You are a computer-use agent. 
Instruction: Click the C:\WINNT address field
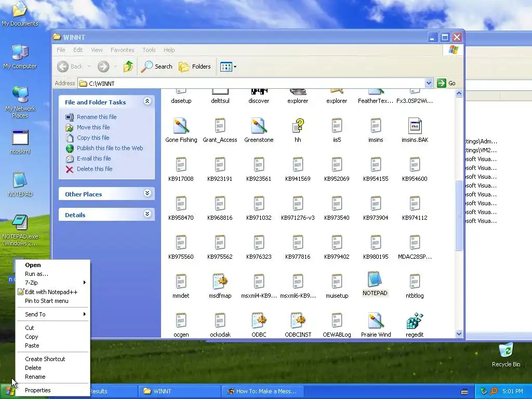click(251, 84)
